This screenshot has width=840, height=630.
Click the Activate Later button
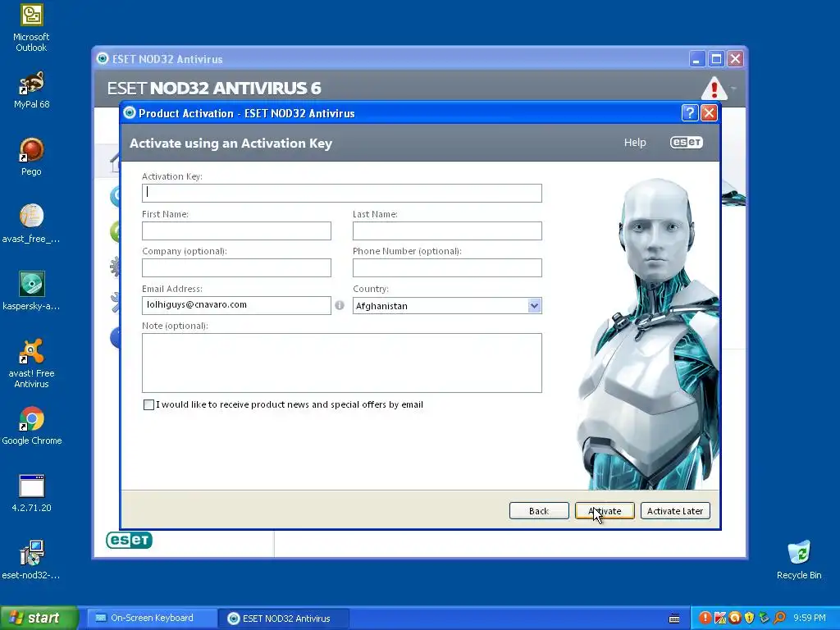(x=675, y=511)
